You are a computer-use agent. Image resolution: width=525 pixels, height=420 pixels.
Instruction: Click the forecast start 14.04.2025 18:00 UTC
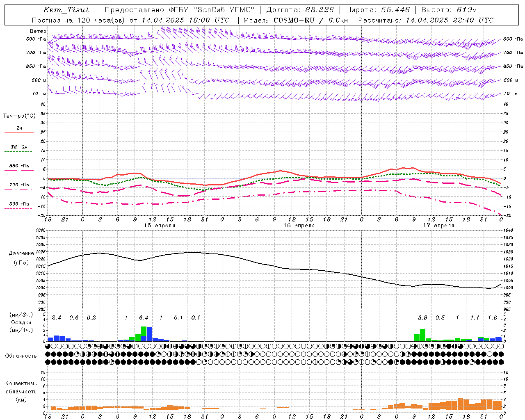185,20
